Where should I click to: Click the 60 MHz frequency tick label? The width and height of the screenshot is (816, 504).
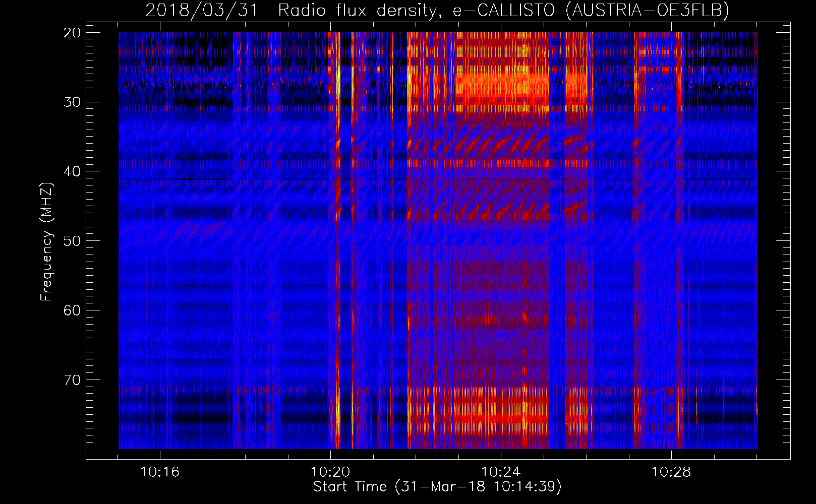(x=72, y=310)
